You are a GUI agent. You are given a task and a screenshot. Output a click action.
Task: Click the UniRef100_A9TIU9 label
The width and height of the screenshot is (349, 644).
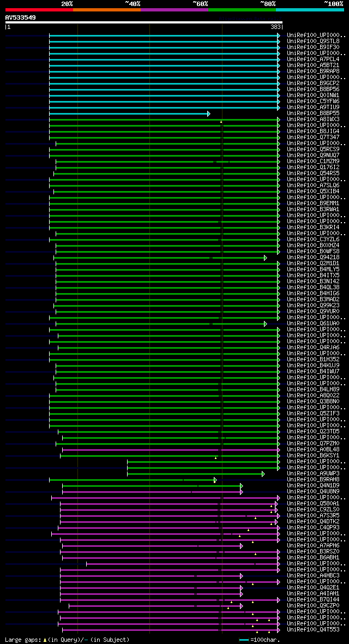(x=313, y=107)
